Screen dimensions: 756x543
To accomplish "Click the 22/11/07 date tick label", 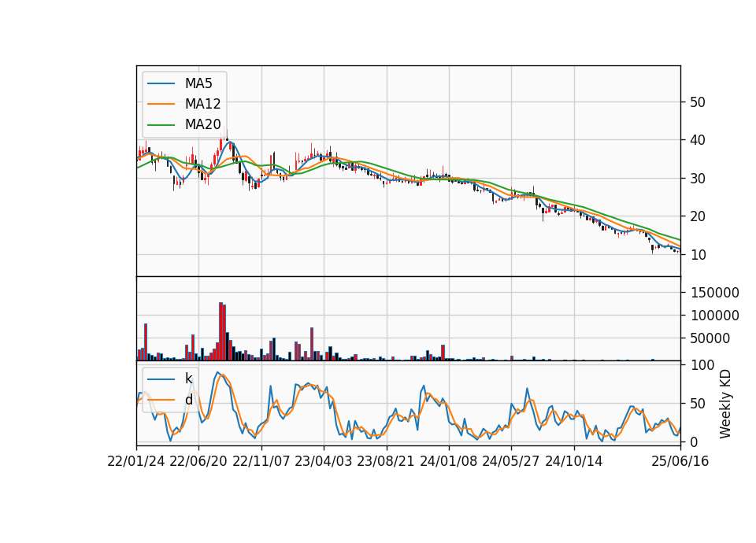I will click(x=261, y=461).
